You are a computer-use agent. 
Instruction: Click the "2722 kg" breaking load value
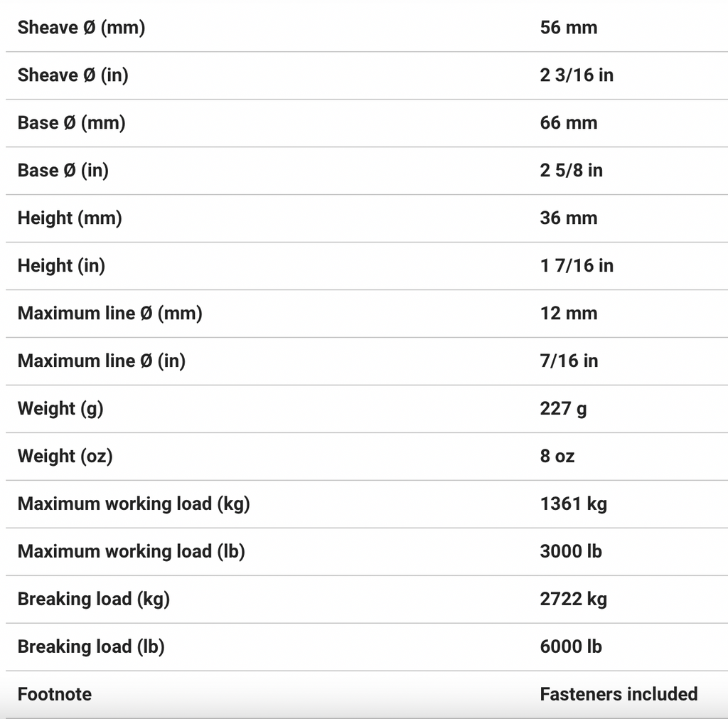coord(573,600)
